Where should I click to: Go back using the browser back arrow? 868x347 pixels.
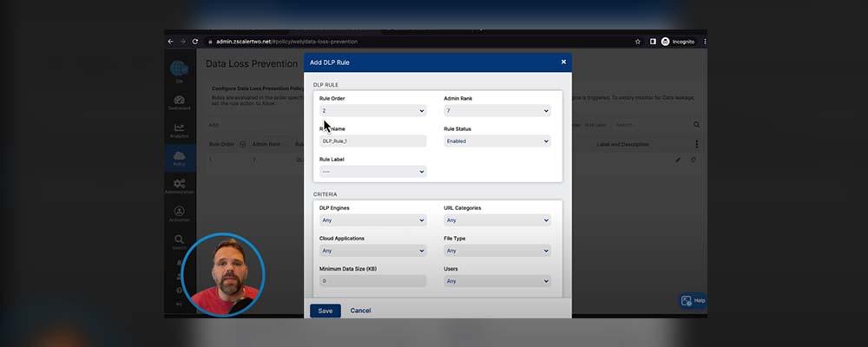(170, 42)
